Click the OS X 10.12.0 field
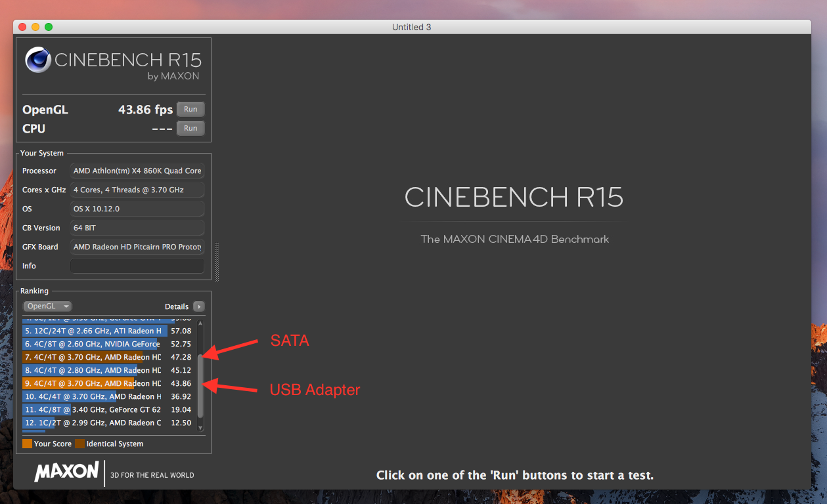The height and width of the screenshot is (504, 827). point(137,209)
